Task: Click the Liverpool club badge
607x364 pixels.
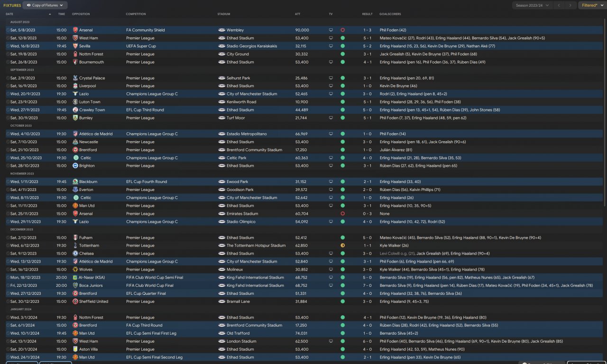Action: coord(75,86)
